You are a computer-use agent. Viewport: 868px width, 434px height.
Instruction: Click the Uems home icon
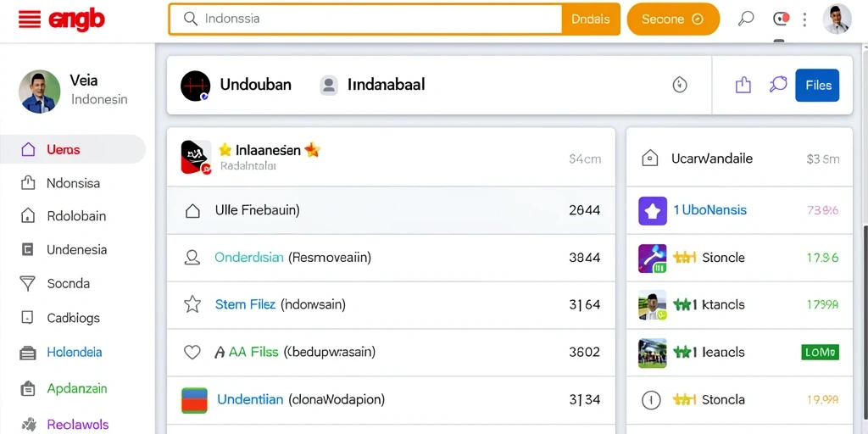28,149
